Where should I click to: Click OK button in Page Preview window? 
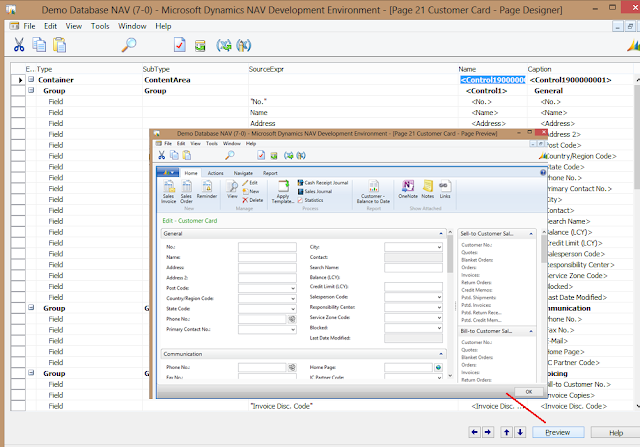pyautogui.click(x=529, y=392)
